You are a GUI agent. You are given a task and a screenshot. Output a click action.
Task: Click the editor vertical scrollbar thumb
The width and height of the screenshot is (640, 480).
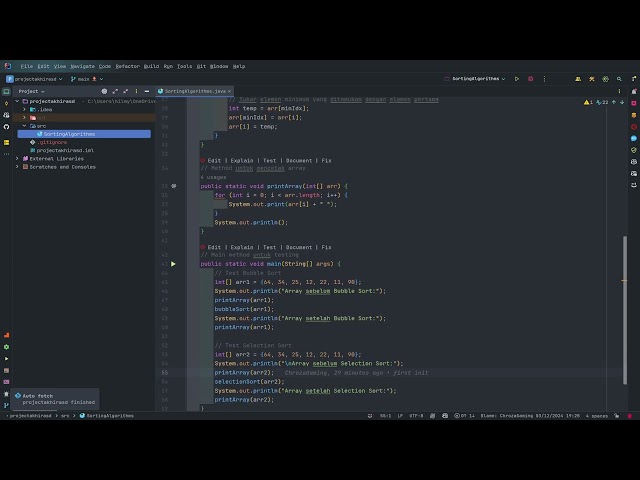pos(624,310)
